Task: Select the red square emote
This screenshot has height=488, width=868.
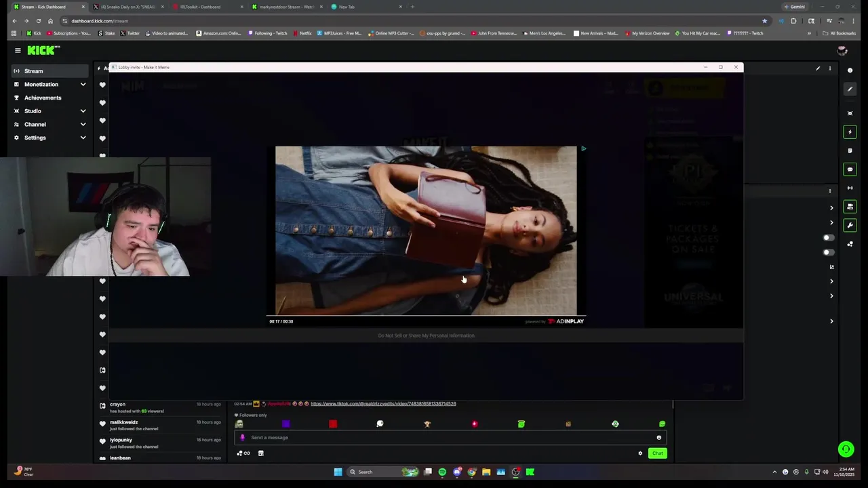Action: click(333, 424)
